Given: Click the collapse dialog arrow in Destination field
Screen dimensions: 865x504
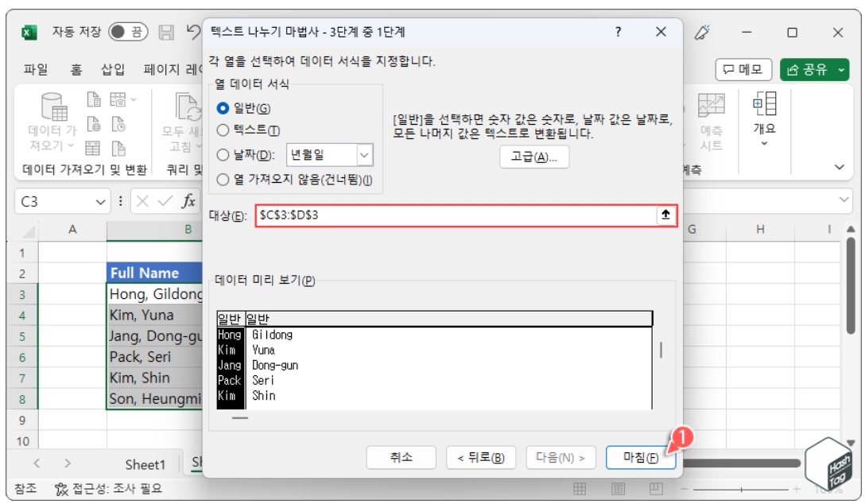Looking at the screenshot, I should click(665, 215).
